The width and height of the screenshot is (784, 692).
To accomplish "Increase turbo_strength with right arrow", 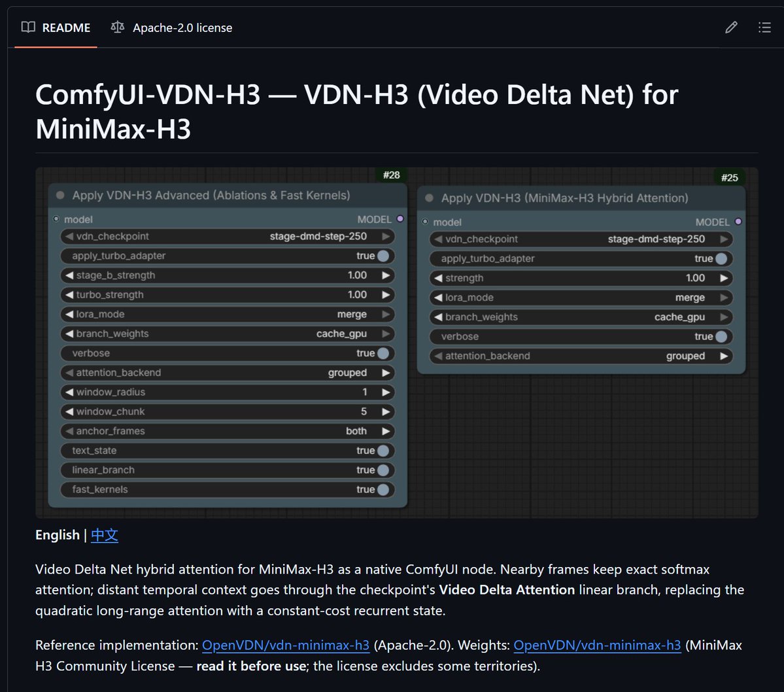I will 386,295.
